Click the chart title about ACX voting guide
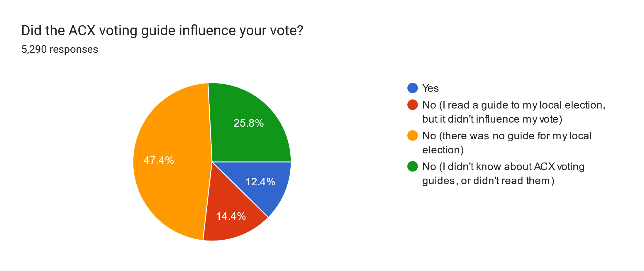This screenshot has width=644, height=271. point(162,31)
